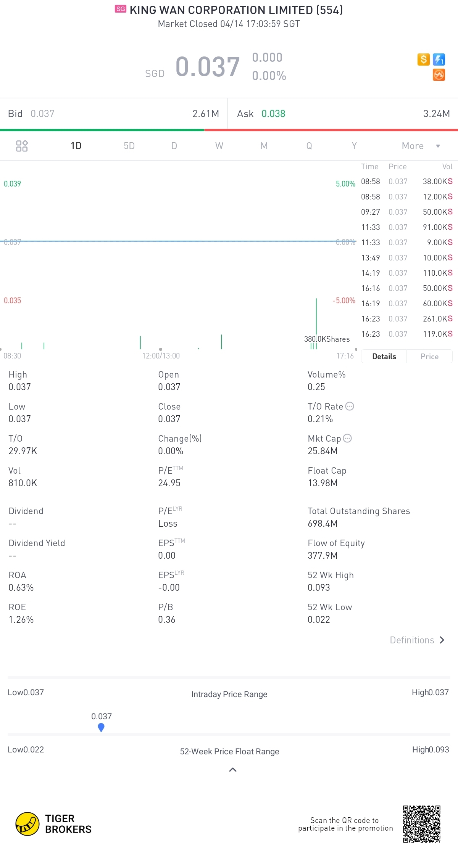Click the chart layout grid icon
The width and height of the screenshot is (458, 868).
tap(22, 146)
